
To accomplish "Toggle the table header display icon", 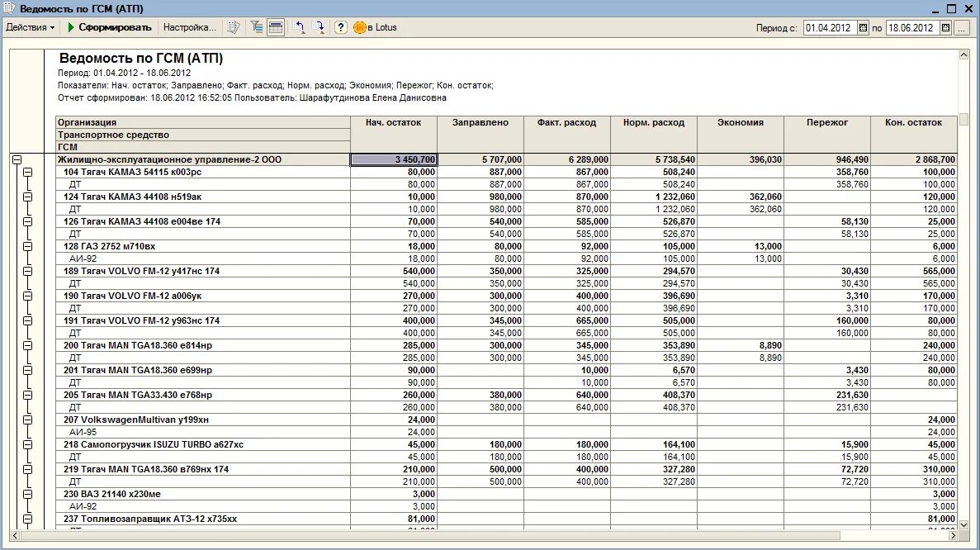I will pyautogui.click(x=276, y=27).
